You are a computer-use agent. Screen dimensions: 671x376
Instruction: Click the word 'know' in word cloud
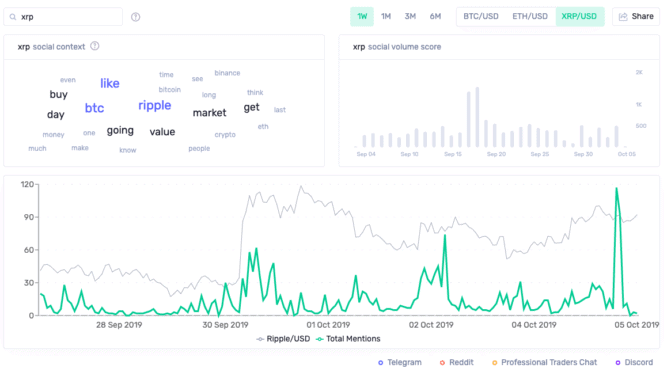point(128,150)
